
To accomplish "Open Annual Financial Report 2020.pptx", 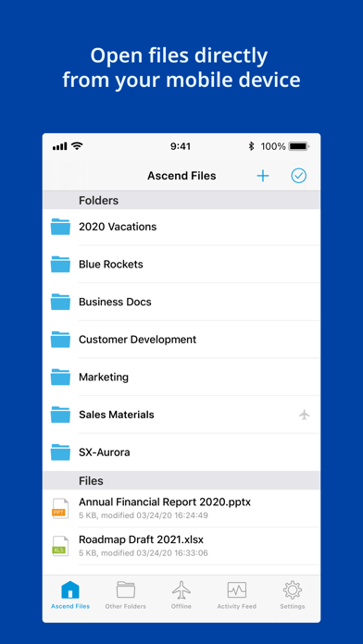I will [181, 508].
